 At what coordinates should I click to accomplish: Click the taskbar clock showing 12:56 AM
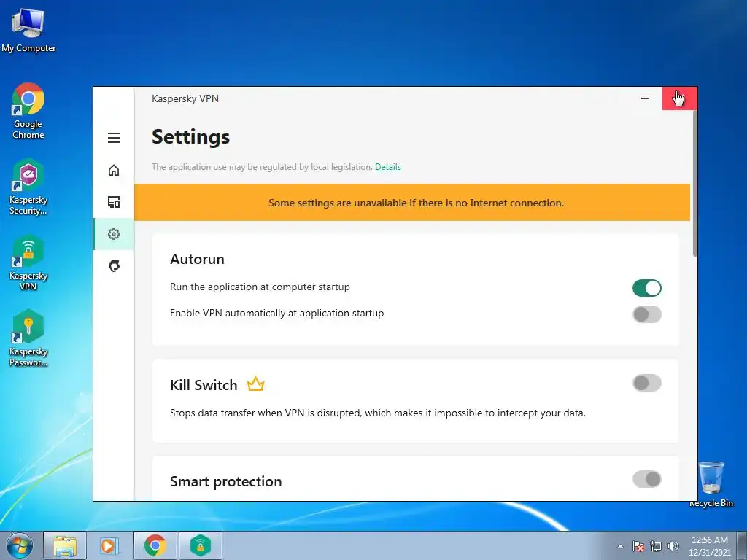click(x=709, y=546)
